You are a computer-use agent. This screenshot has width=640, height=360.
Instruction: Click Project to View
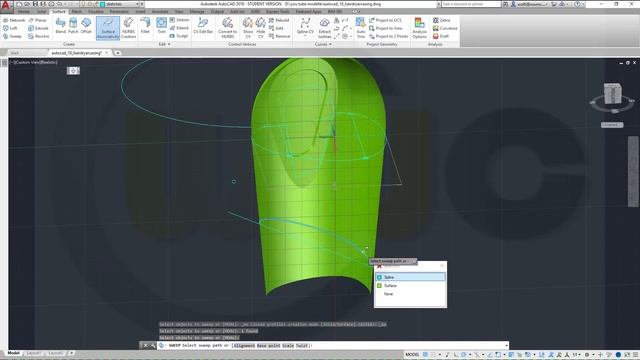[x=386, y=28]
